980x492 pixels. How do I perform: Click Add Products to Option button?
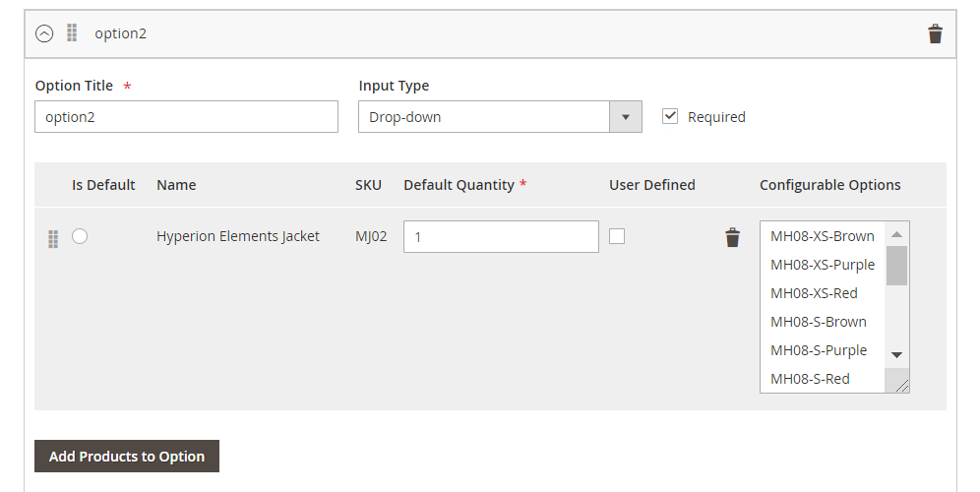point(127,457)
